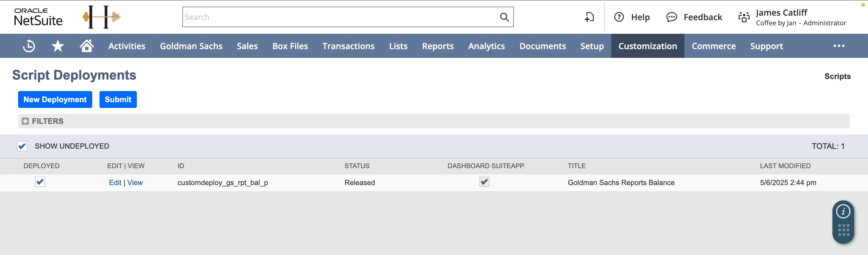The width and height of the screenshot is (868, 255).
Task: Click the Submit button
Action: point(118,99)
